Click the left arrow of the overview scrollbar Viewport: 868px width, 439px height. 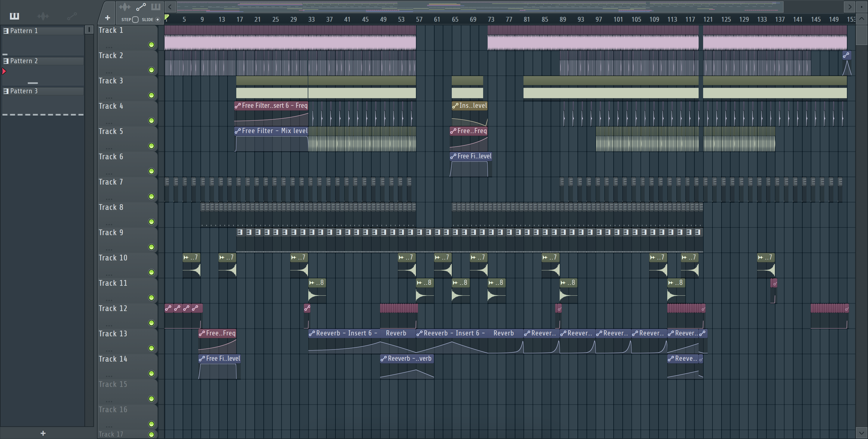170,6
